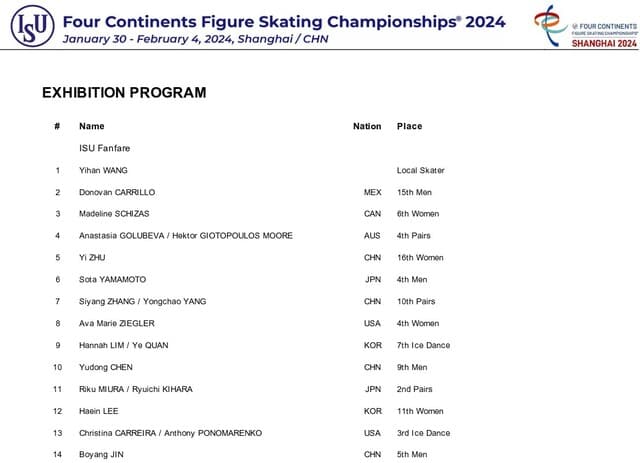Viewport: 640px width, 463px height.
Task: Select the Four Continents Championships title text
Action: click(284, 22)
